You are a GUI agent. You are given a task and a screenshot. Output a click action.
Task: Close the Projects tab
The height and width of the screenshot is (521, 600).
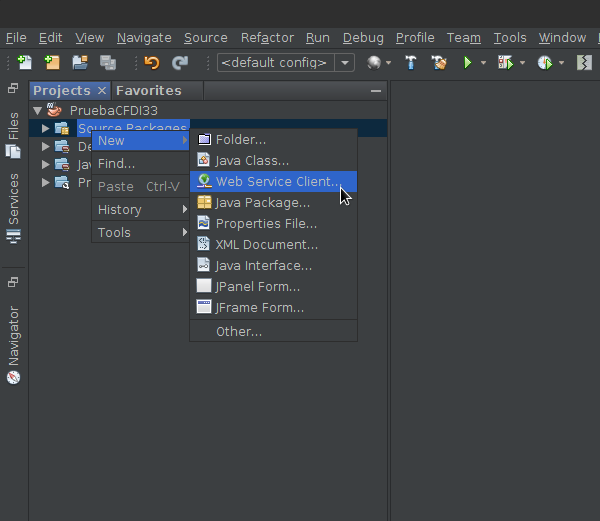101,91
